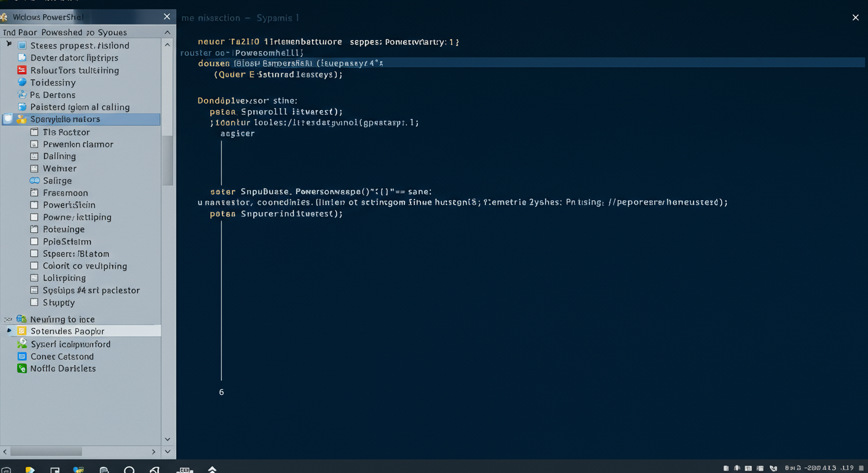Expand the Sotenules Paoplor tree node

click(9, 331)
